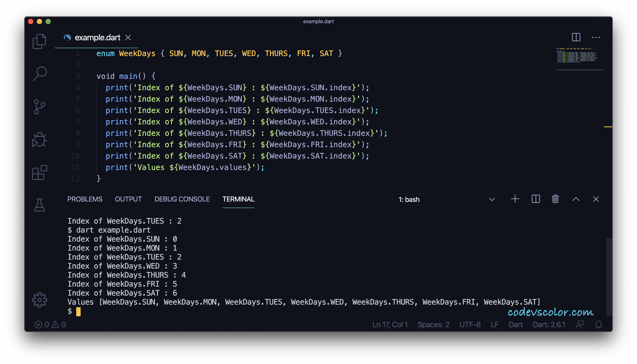The width and height of the screenshot is (637, 364).
Task: Open the Extensions view
Action: coord(39,173)
